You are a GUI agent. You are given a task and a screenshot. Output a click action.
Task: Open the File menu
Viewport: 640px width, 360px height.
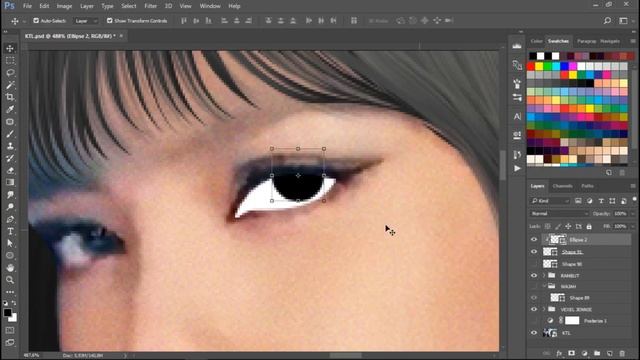(x=27, y=6)
